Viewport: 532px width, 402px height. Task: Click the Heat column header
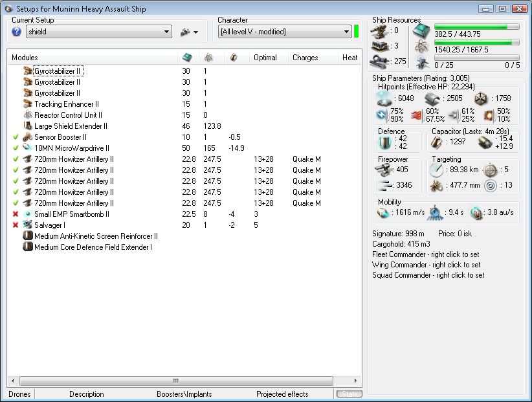[x=349, y=58]
